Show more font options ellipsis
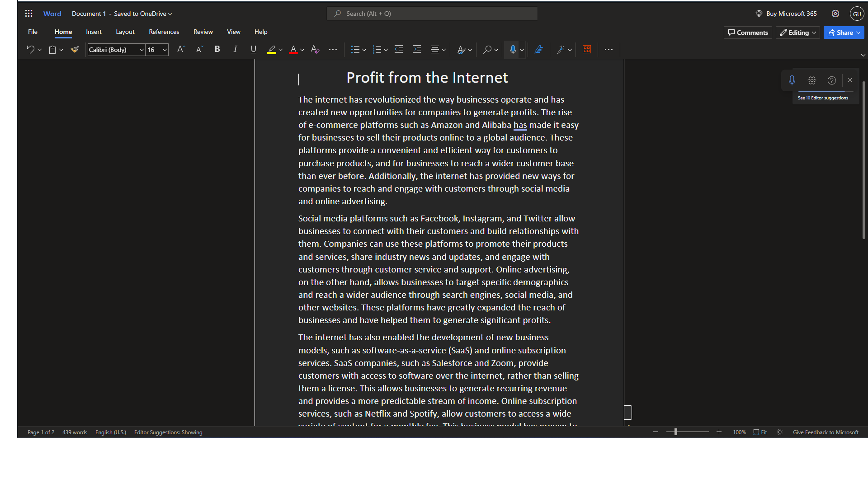Viewport: 868px width, 488px height. (333, 50)
